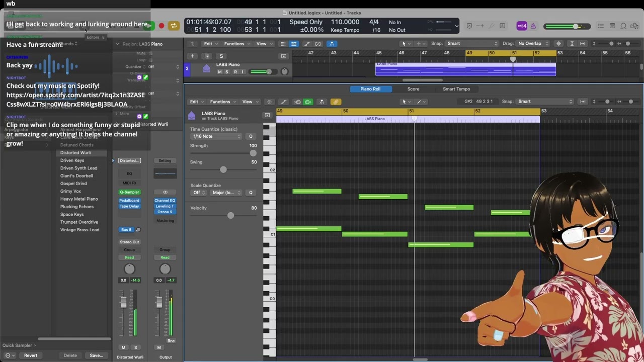644x362 pixels.
Task: Select Vintage Brass Lead patch
Action: click(79, 230)
